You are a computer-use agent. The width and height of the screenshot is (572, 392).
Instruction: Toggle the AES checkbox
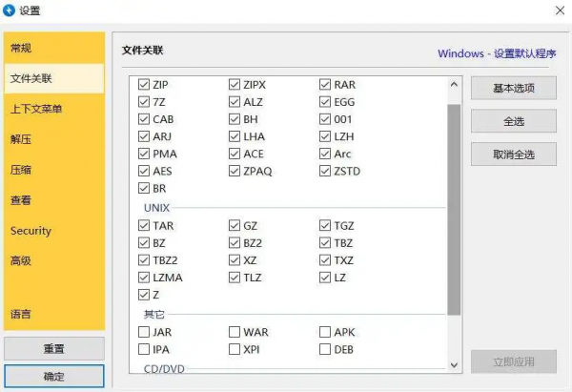coord(144,171)
